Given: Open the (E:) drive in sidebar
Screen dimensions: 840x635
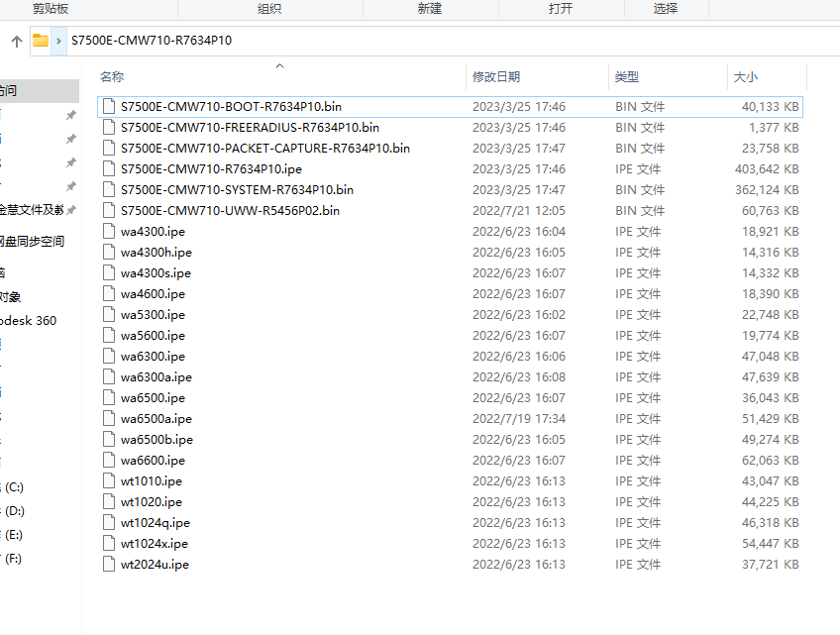Looking at the screenshot, I should point(12,535).
